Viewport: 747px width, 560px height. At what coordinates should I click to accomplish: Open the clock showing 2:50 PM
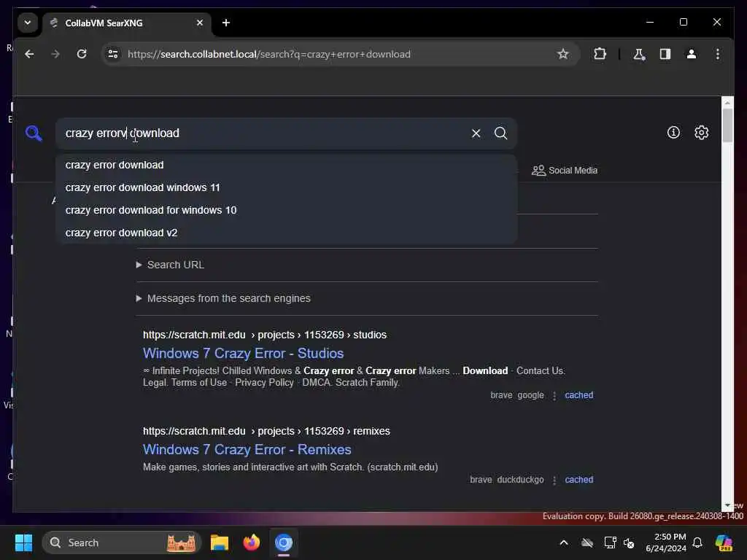click(x=666, y=542)
